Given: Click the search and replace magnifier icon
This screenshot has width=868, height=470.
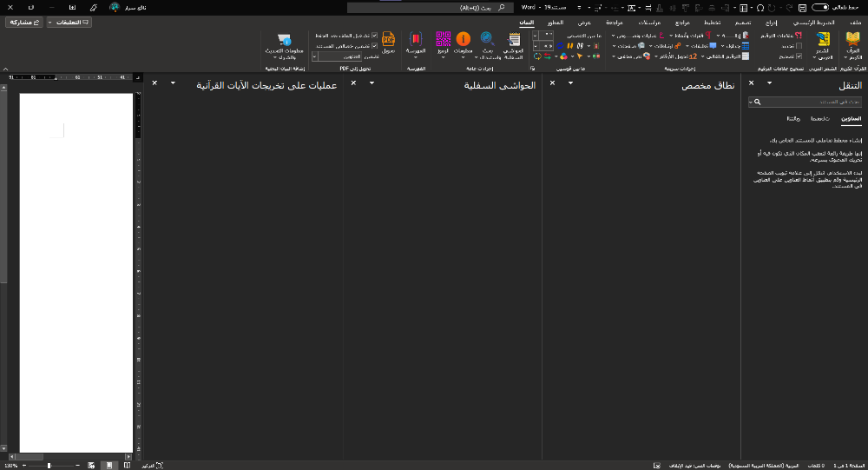Looking at the screenshot, I should pos(487,39).
